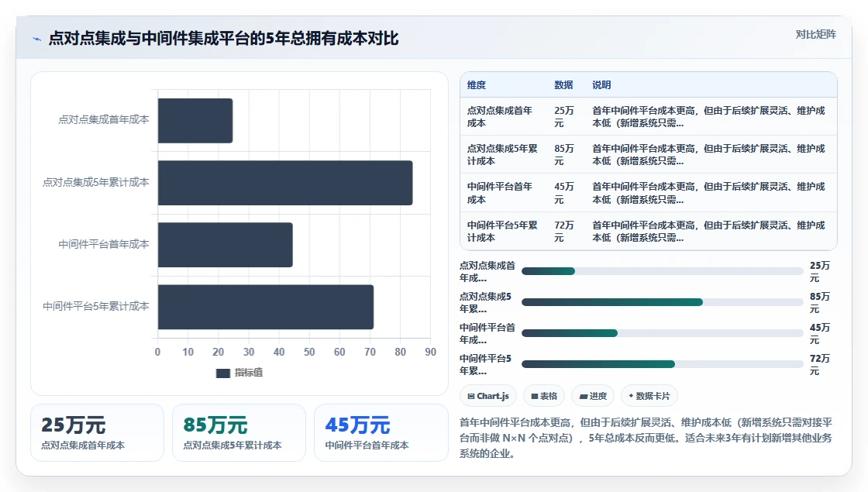This screenshot has height=492, width=868.
Task: Click the 点对点集成5年累计成本 chart bar
Action: point(285,183)
